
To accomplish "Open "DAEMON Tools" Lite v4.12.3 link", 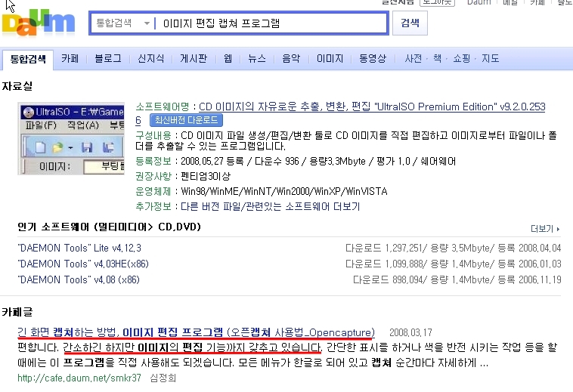I will [x=79, y=248].
